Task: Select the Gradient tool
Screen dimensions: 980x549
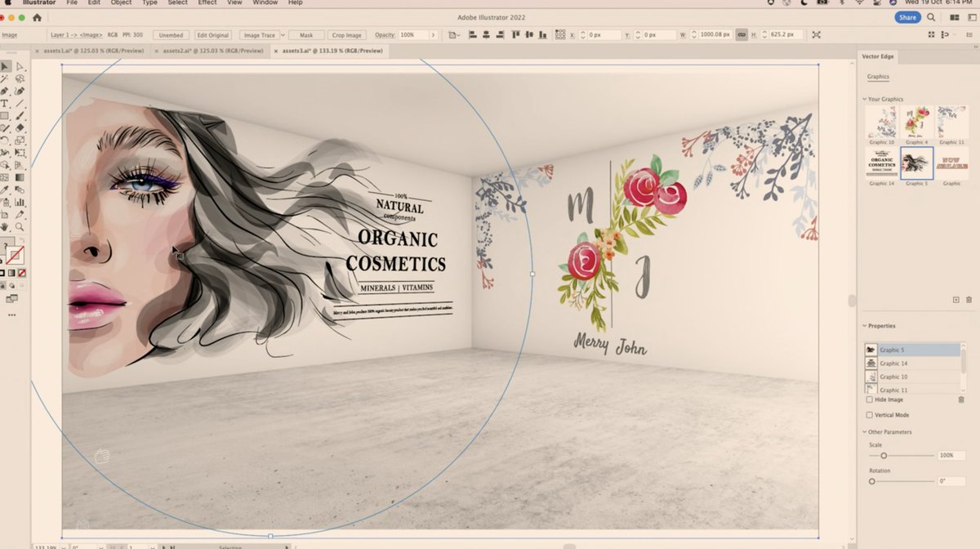Action: click(20, 176)
